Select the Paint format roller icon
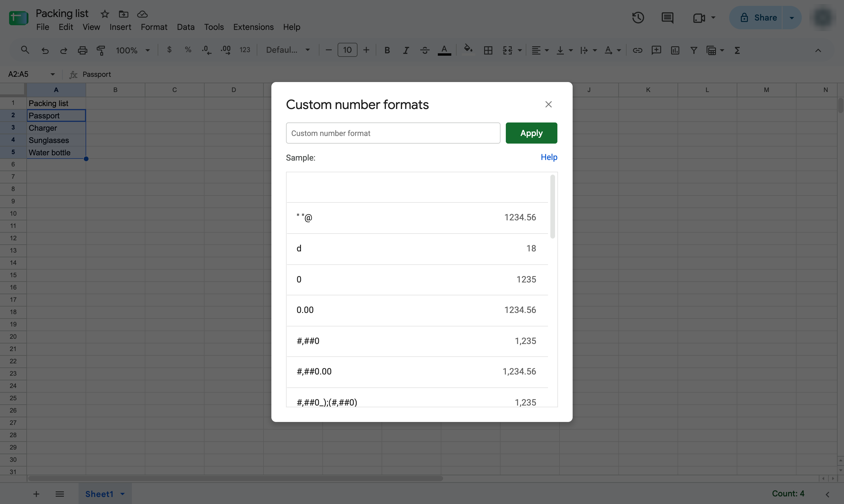The image size is (844, 504). pyautogui.click(x=101, y=50)
